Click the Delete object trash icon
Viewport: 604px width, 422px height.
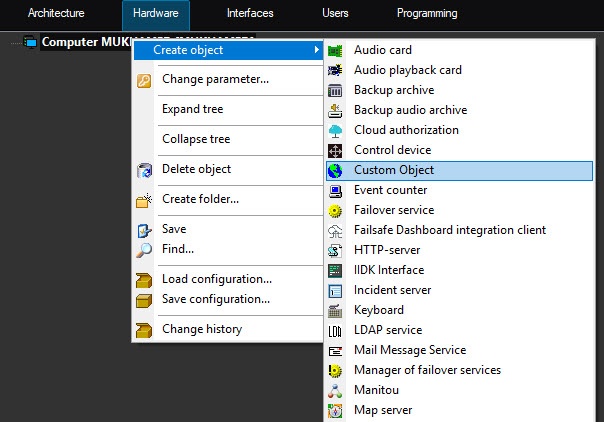click(x=145, y=169)
